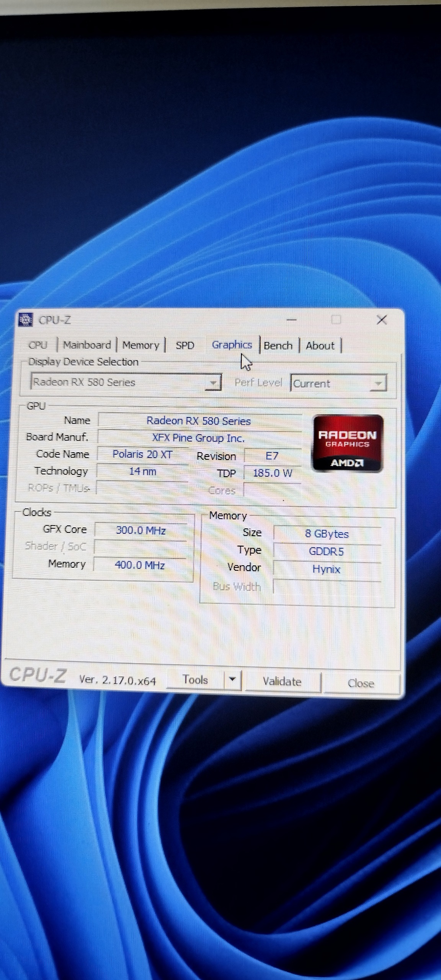
Task: Select the Memory tab
Action: click(x=140, y=345)
